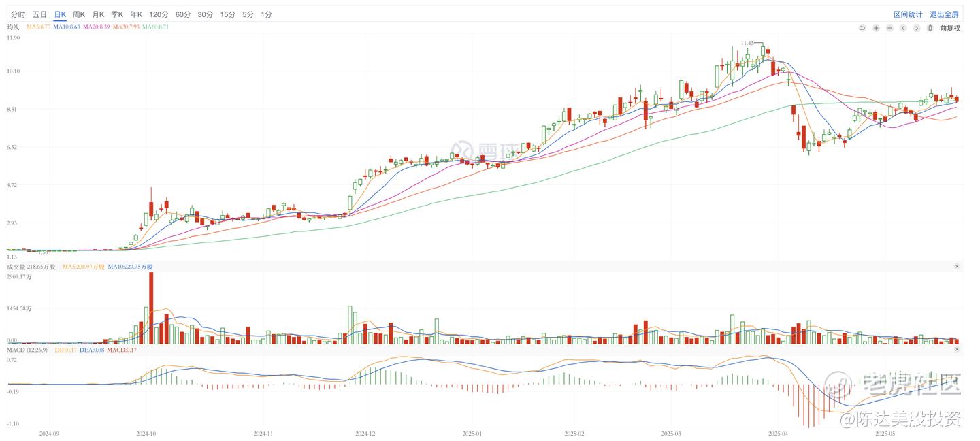The image size is (980, 441).
Task: Switch to the 1分 interval tab
Action: point(266,14)
